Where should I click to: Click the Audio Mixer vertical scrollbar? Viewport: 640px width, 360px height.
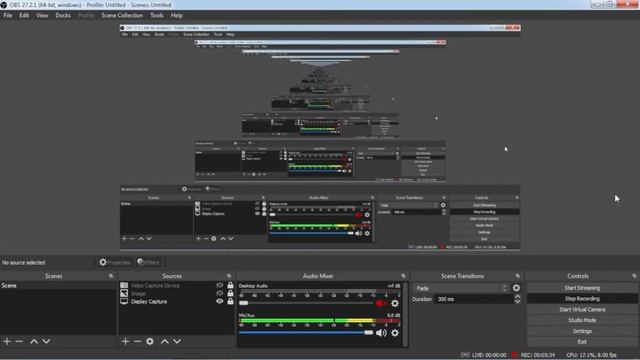[405, 314]
